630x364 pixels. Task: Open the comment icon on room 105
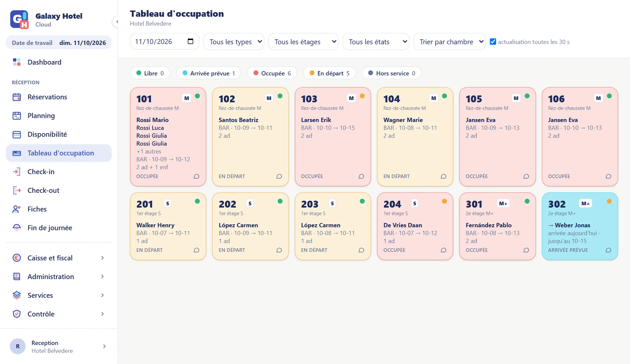pyautogui.click(x=526, y=176)
